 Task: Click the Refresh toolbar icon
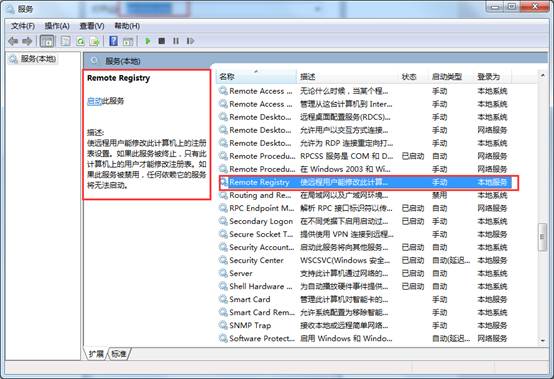click(80, 41)
